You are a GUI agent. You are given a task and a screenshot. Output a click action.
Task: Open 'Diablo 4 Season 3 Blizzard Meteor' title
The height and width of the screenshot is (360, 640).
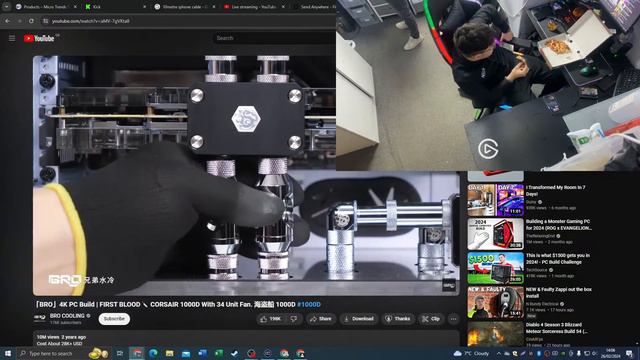coord(556,328)
